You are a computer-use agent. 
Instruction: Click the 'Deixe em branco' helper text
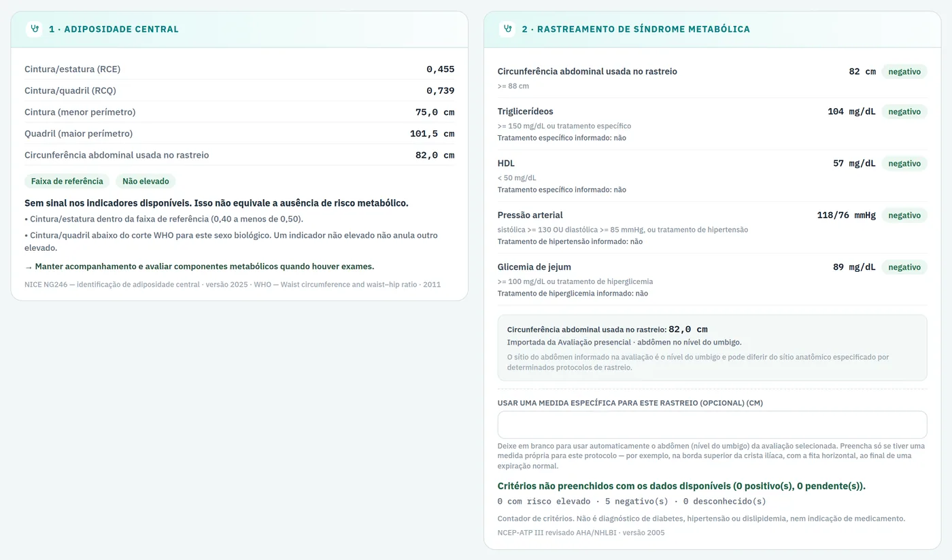(711, 456)
